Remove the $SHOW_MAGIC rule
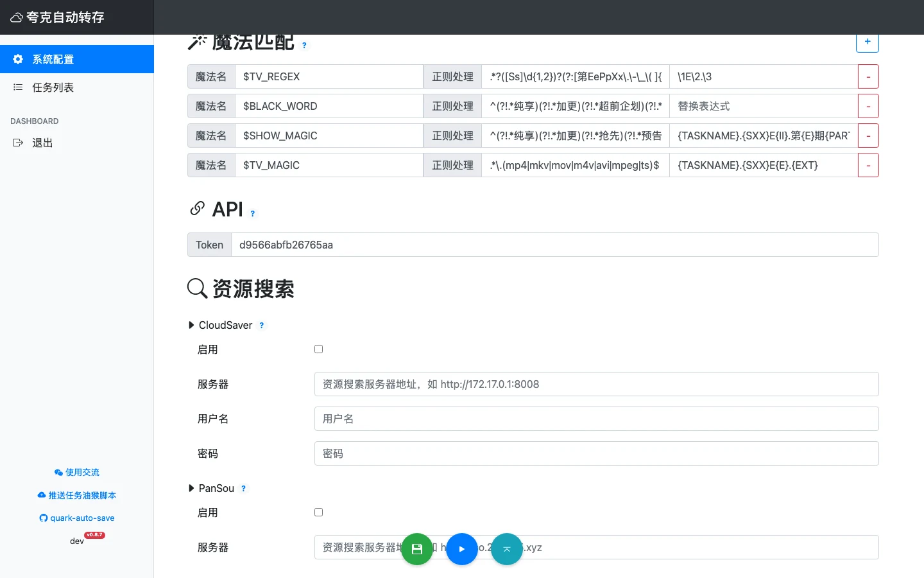Viewport: 924px width, 578px height. [x=868, y=136]
